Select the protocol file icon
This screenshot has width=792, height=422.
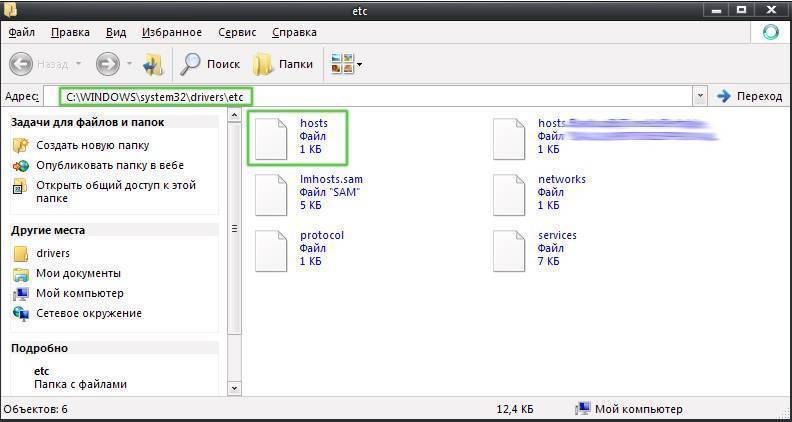(x=271, y=251)
